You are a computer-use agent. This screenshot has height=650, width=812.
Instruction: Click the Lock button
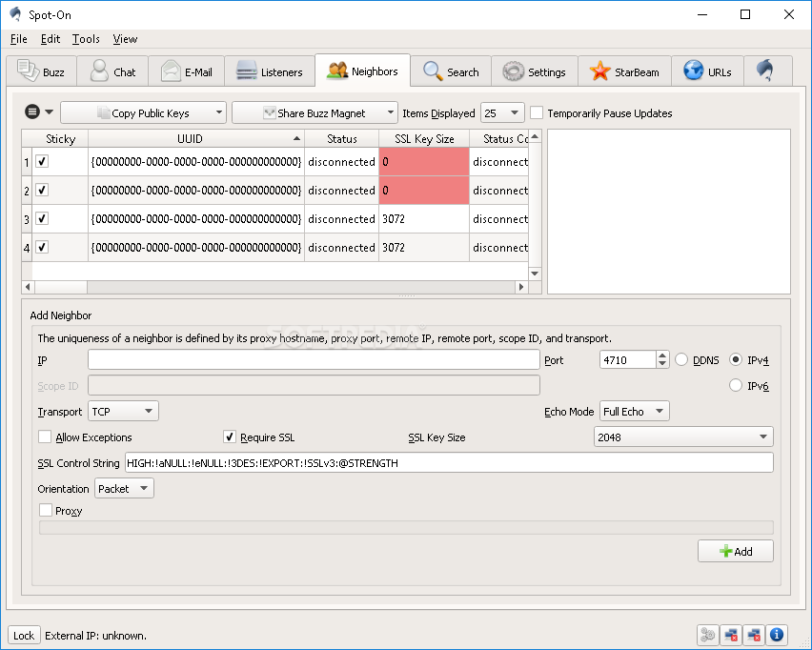point(24,636)
